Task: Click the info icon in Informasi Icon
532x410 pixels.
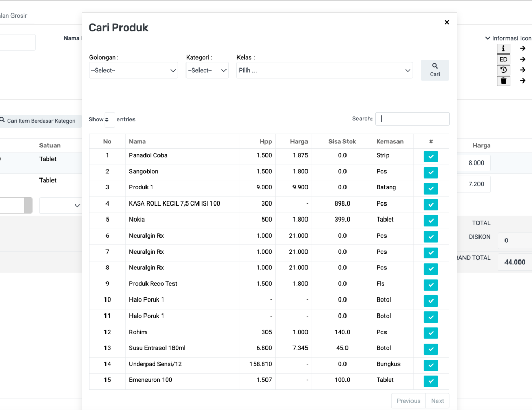Action: coord(503,48)
